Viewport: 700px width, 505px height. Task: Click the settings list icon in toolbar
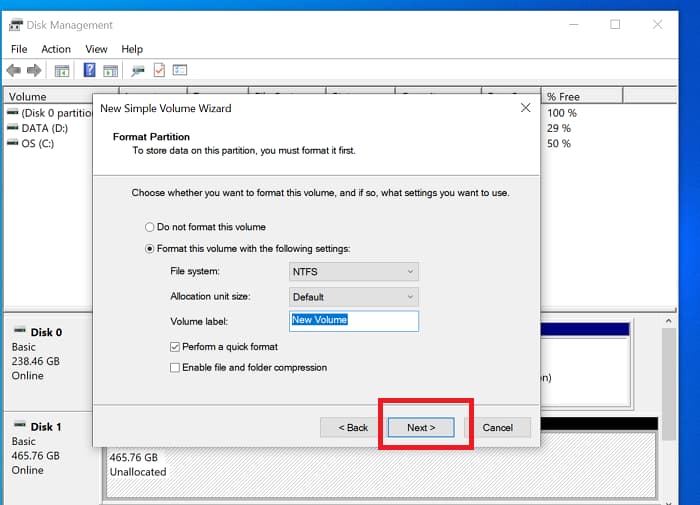click(180, 71)
